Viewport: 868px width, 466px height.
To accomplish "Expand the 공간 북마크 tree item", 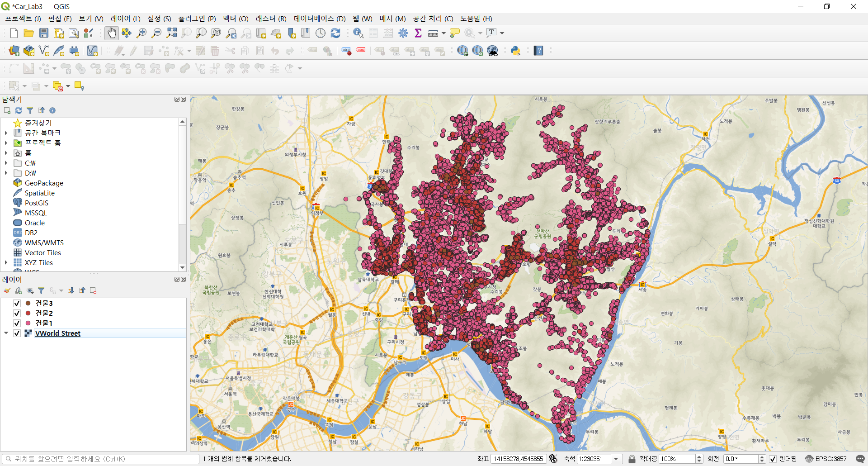I will pyautogui.click(x=6, y=133).
